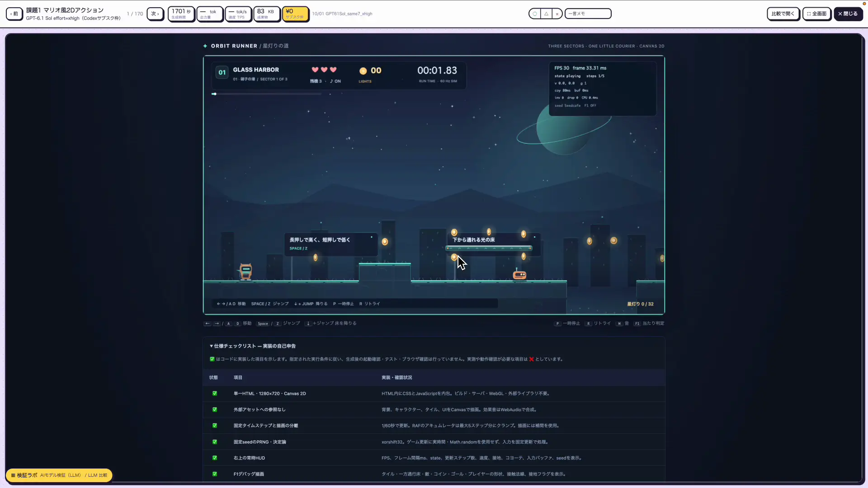Click the 83 KB artifact size badge
868x488 pixels.
(x=266, y=14)
